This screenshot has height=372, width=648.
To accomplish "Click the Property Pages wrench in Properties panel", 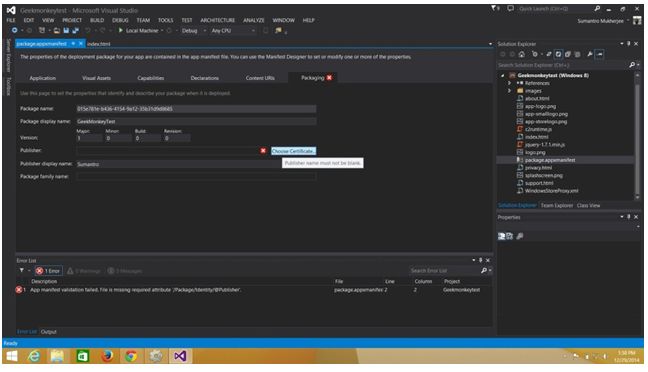I will 520,236.
